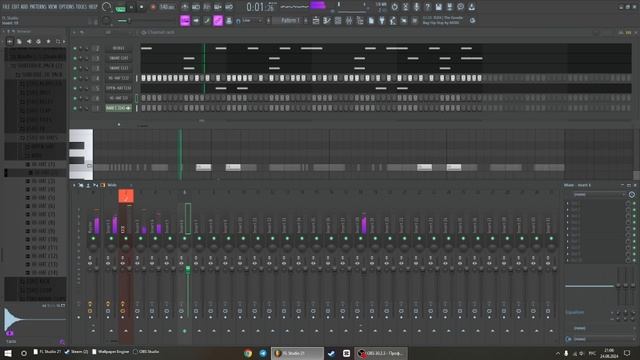Click the plug icon in the second toolbar
Image resolution: width=640 pixels, height=360 pixels.
382,20
